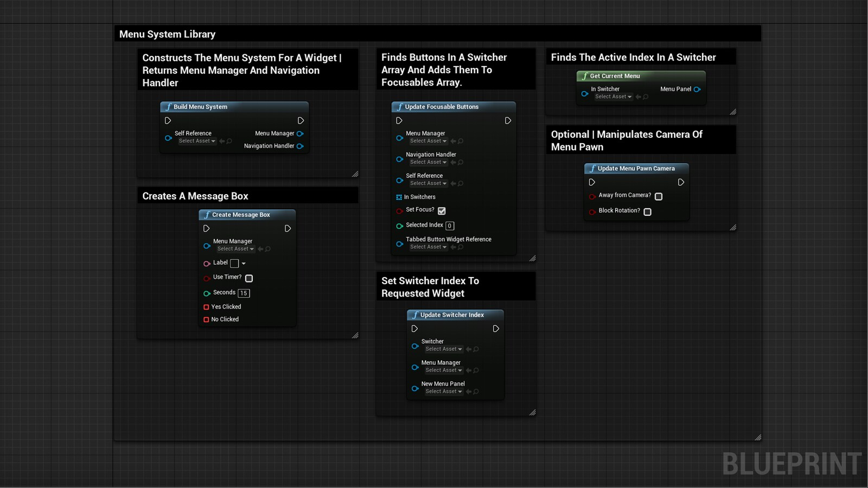The height and width of the screenshot is (488, 868).
Task: Select the Build Menu System node title
Action: 200,107
